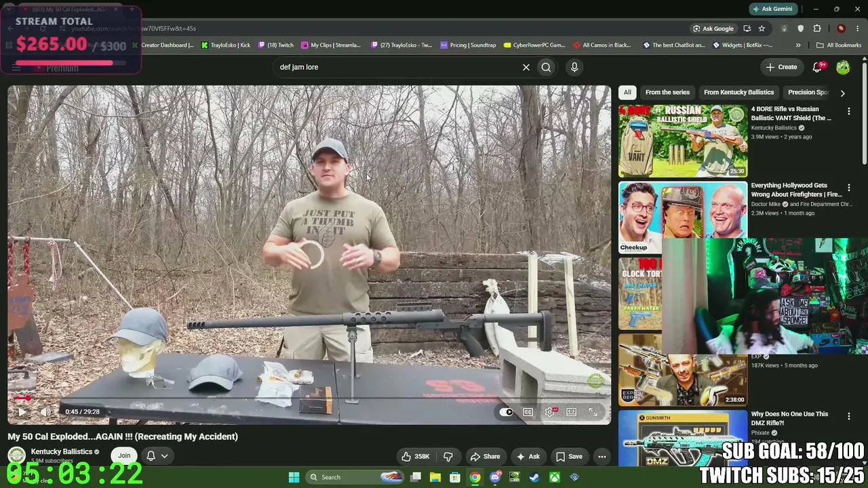The height and width of the screenshot is (488, 868).
Task: Filter suggestions by From the series
Action: (667, 92)
